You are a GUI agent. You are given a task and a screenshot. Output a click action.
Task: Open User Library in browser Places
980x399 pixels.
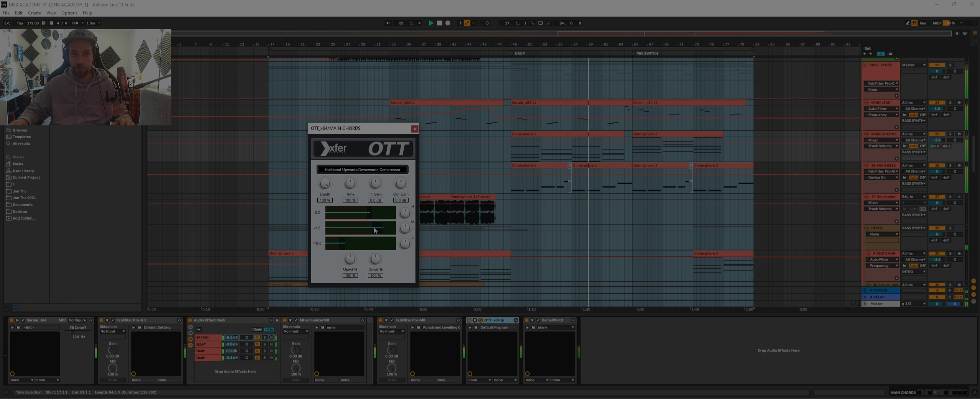(x=23, y=171)
